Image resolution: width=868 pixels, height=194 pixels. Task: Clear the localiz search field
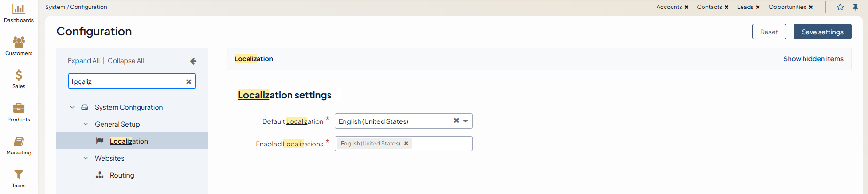click(x=189, y=81)
